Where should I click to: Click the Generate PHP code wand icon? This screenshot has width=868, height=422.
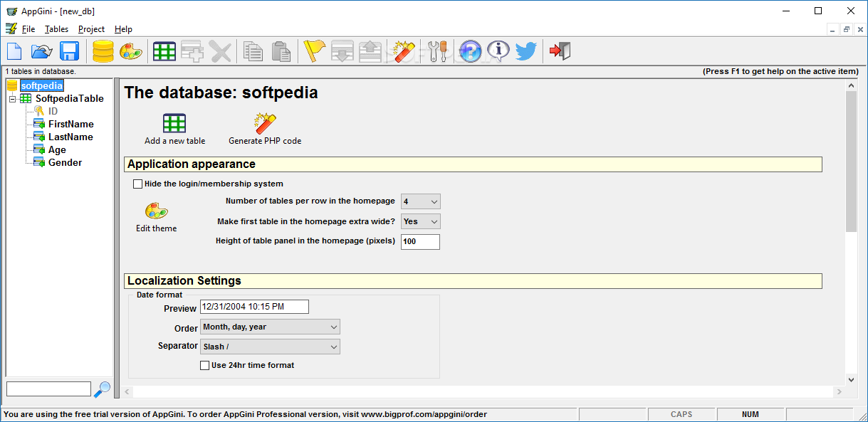coord(265,123)
